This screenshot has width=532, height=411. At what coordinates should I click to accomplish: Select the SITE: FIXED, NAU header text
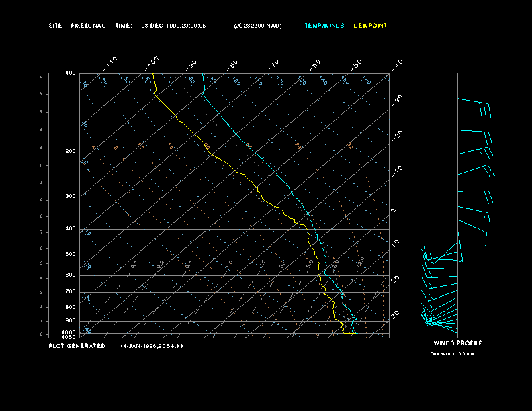[x=77, y=26]
